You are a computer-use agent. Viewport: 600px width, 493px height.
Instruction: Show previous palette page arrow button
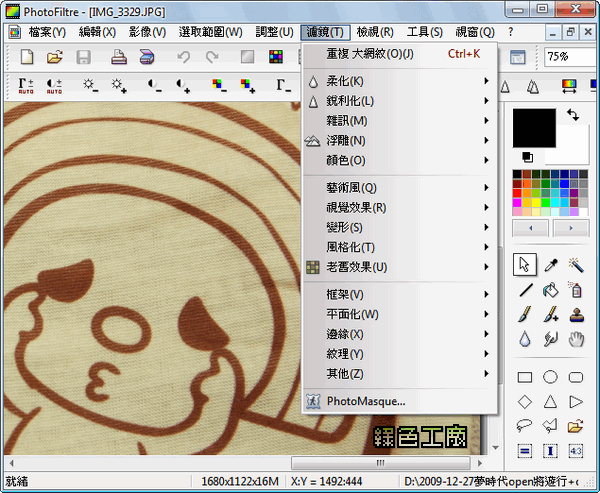click(530, 228)
